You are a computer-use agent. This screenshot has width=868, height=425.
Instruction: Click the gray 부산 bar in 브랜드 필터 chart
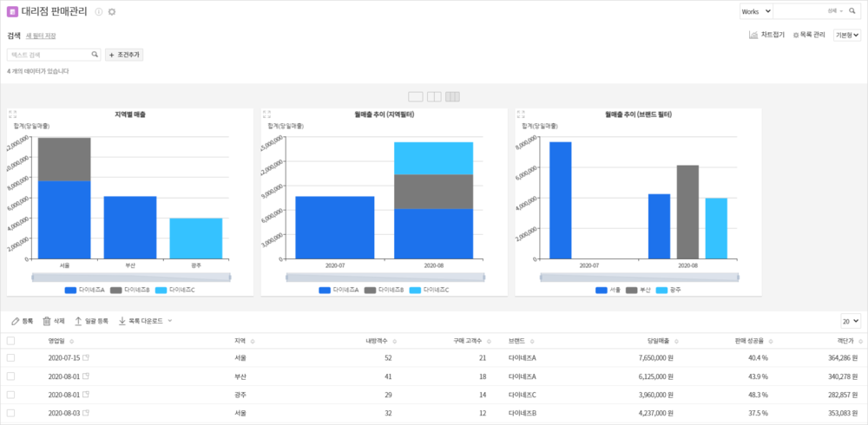687,212
